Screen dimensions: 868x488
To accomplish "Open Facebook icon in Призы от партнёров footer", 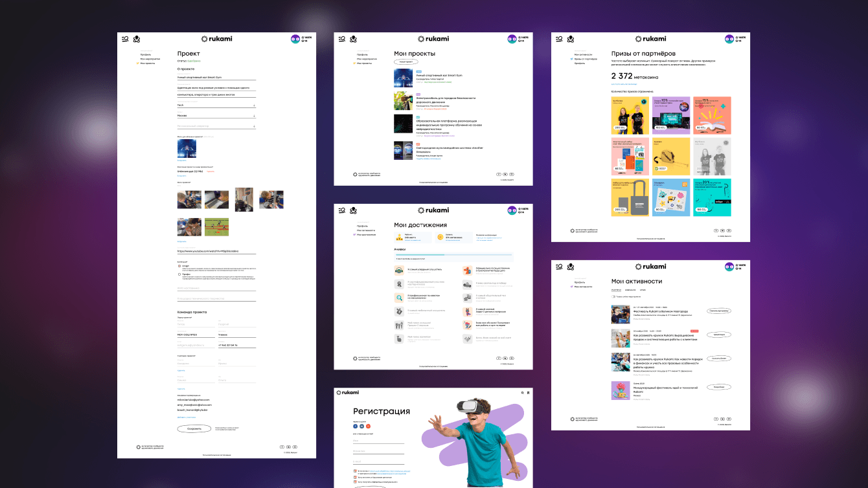I will point(716,230).
